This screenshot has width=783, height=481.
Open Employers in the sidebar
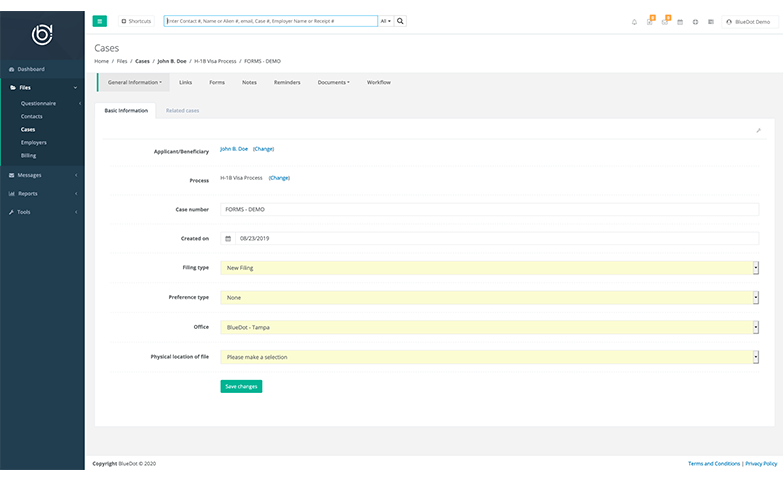click(33, 142)
